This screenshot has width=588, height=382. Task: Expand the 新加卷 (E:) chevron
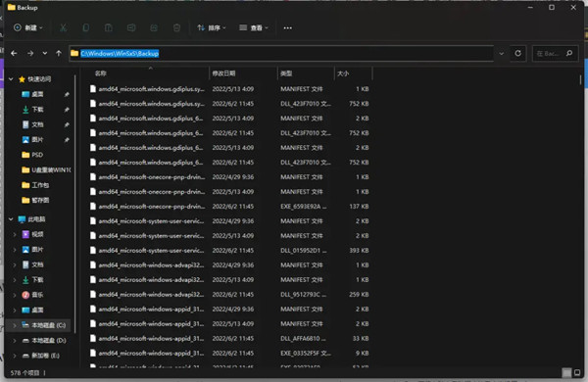[x=15, y=356]
